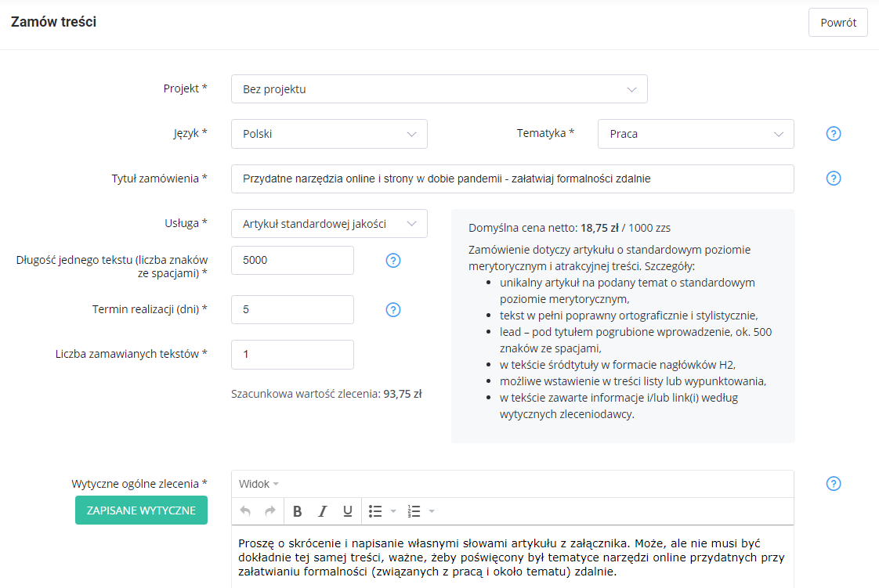The image size is (879, 588).
Task: Click the 'Tematyka *' field label
Action: click(545, 133)
